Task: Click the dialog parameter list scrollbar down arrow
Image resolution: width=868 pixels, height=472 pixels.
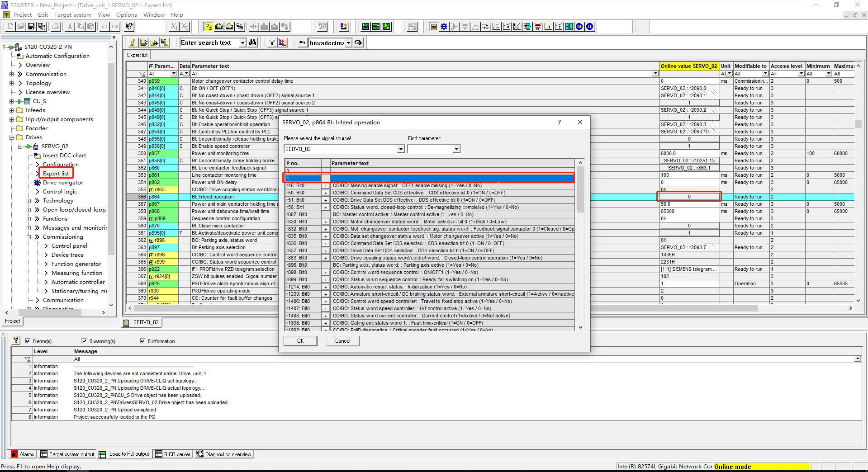Action: (x=580, y=327)
